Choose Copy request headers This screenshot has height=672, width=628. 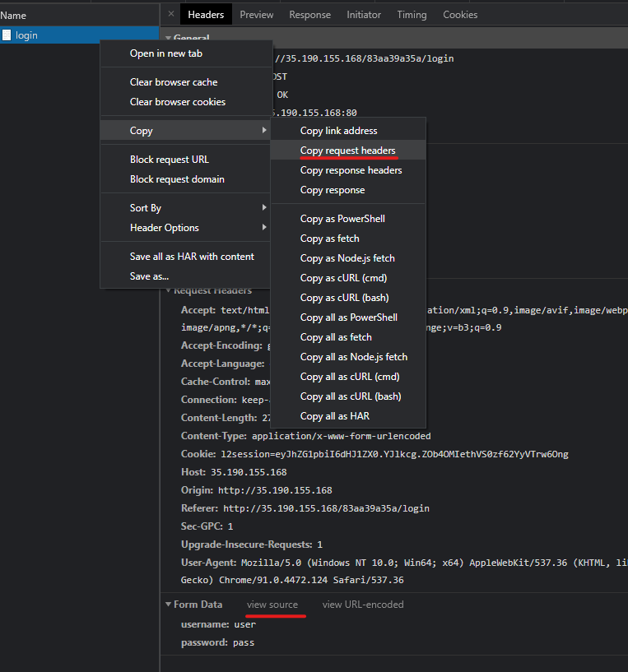pyautogui.click(x=347, y=151)
